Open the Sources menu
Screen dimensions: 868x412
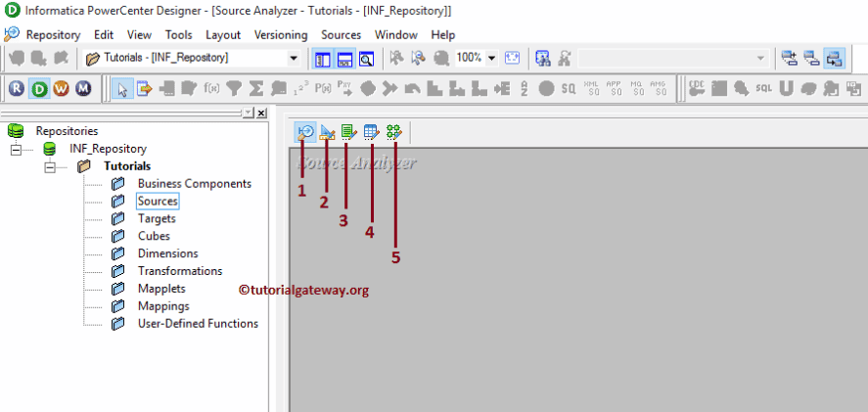tap(341, 35)
